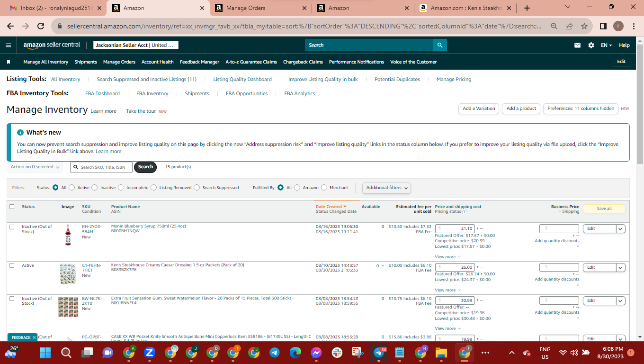Click the bookmark flag icon in favorites bar

tap(9, 62)
